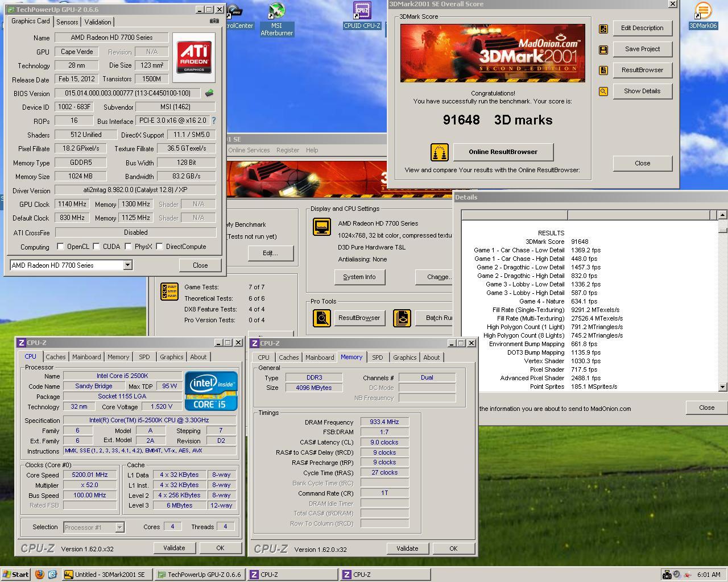This screenshot has width=728, height=582.
Task: Click the GPU-Z Close button
Action: pos(200,265)
